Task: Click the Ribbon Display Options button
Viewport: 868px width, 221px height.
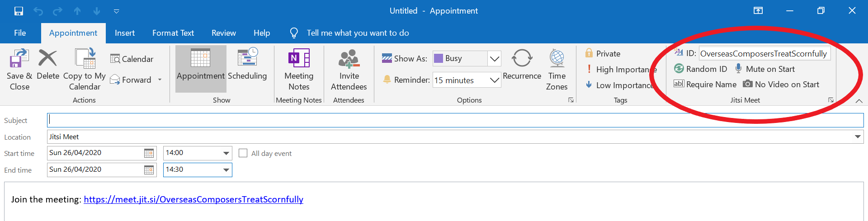Action: 758,11
